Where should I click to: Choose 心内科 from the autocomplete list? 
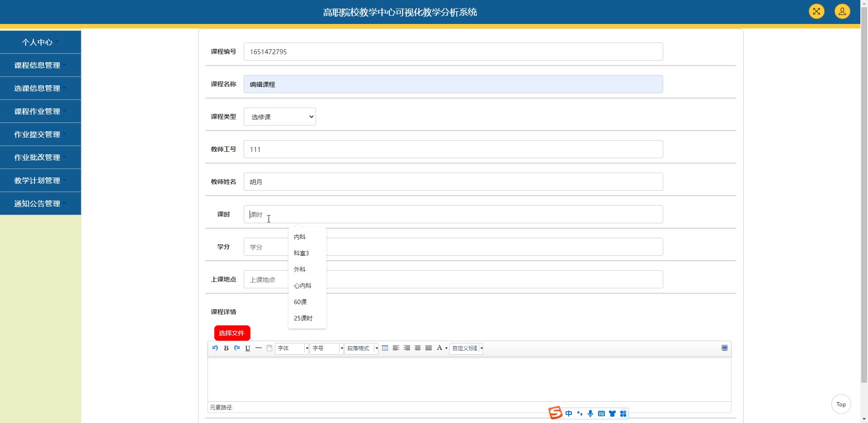[307, 286]
